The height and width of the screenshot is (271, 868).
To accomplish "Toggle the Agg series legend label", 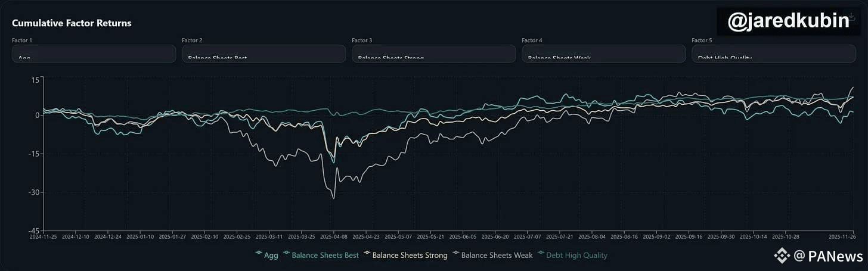I will coord(271,256).
